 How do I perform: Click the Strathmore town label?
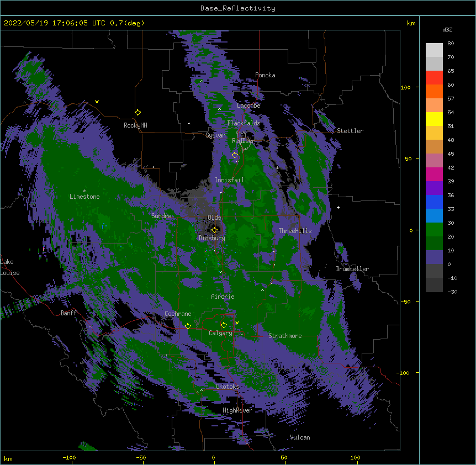285,336
